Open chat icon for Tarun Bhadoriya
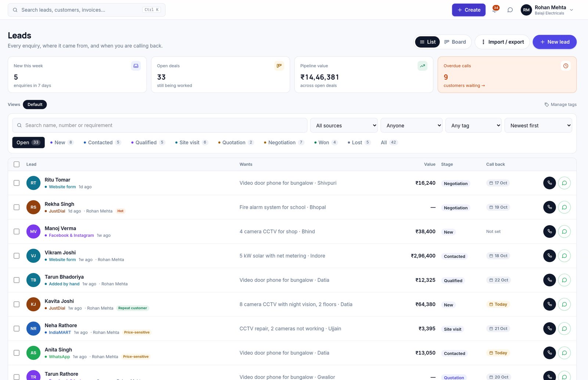Viewport: 588px width, 380px height. point(564,280)
